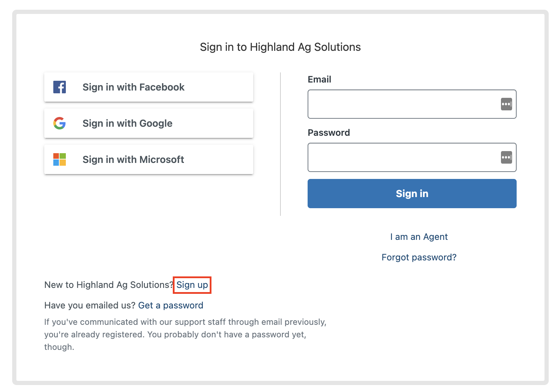Click the 'Forgot password?' link
Image resolution: width=556 pixels, height=392 pixels.
(x=419, y=257)
